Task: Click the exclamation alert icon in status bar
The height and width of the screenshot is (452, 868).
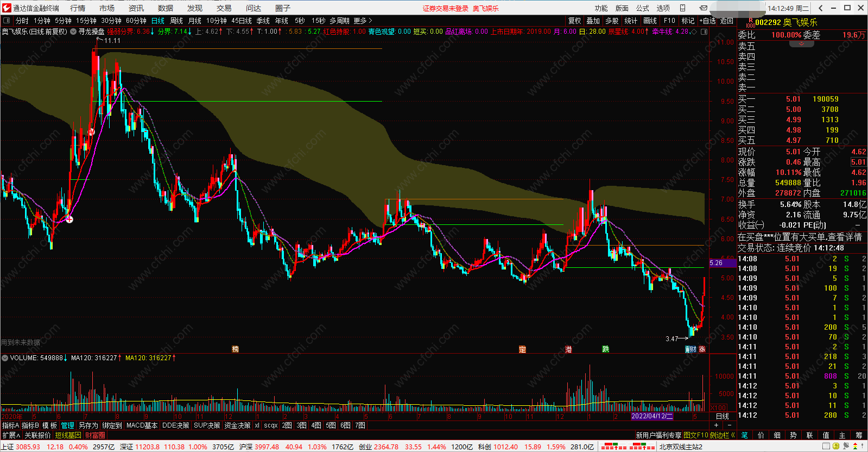Action: [x=863, y=447]
